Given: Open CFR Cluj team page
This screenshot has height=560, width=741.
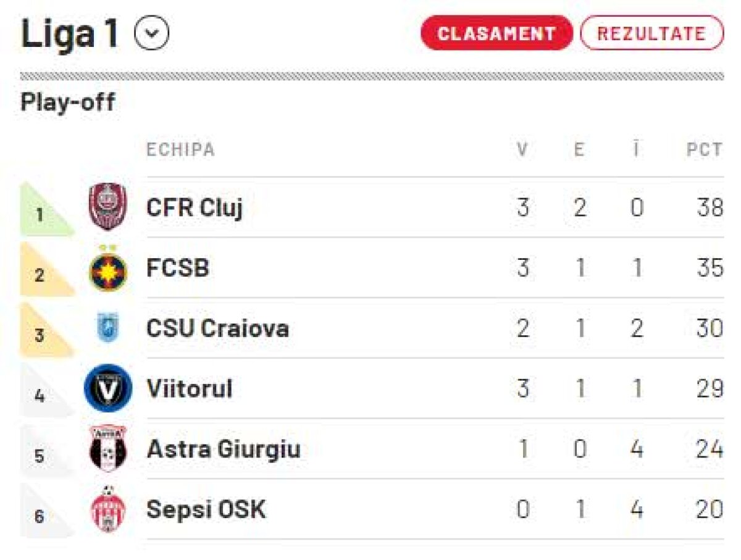Looking at the screenshot, I should (x=195, y=208).
